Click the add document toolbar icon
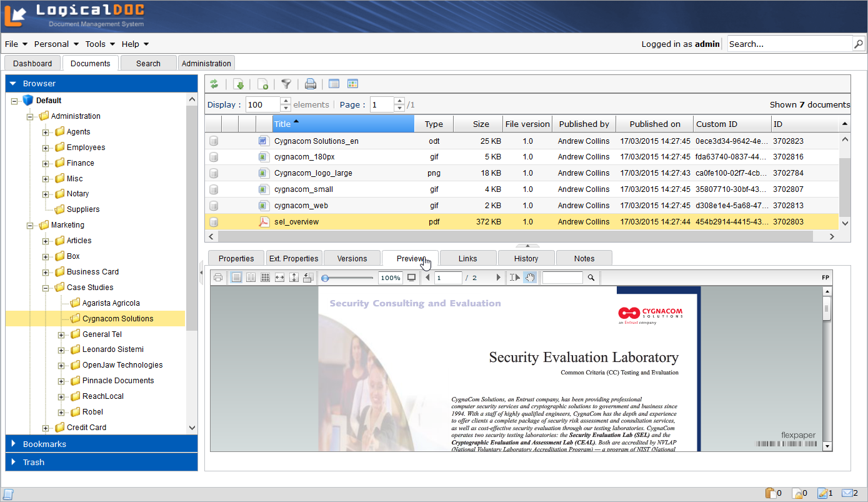 [263, 84]
